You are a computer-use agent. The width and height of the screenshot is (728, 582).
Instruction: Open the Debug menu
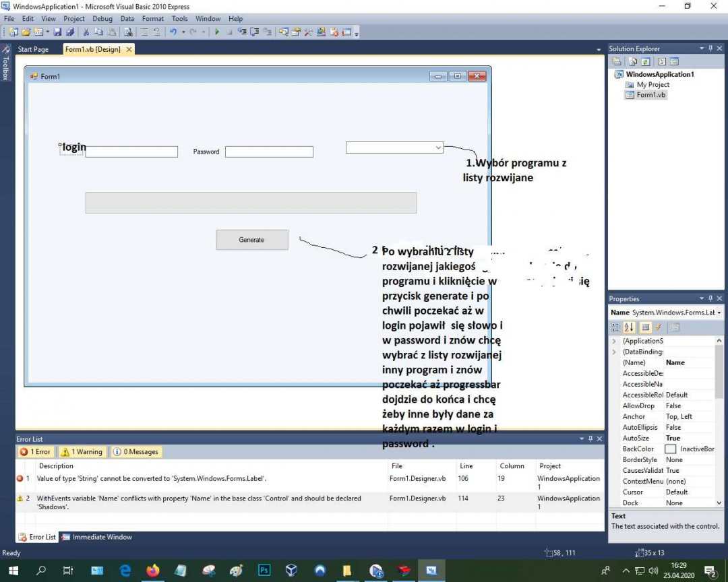coord(102,19)
